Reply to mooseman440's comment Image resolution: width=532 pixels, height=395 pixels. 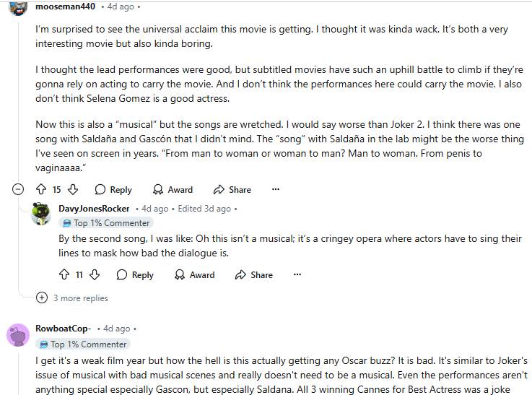113,189
